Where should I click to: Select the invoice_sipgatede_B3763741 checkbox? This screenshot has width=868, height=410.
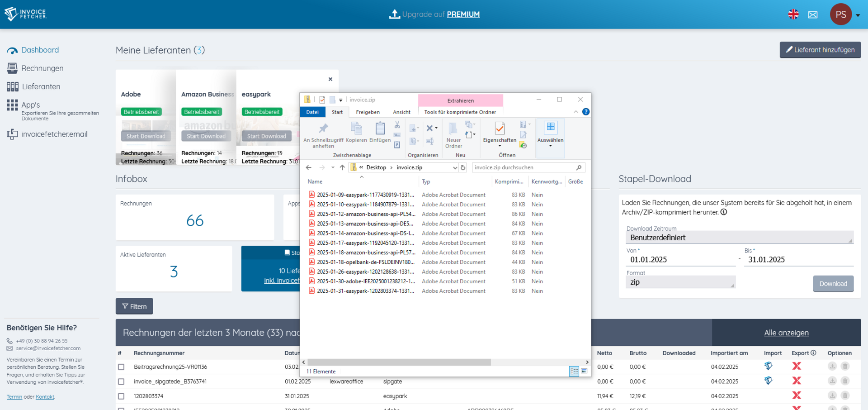point(121,381)
